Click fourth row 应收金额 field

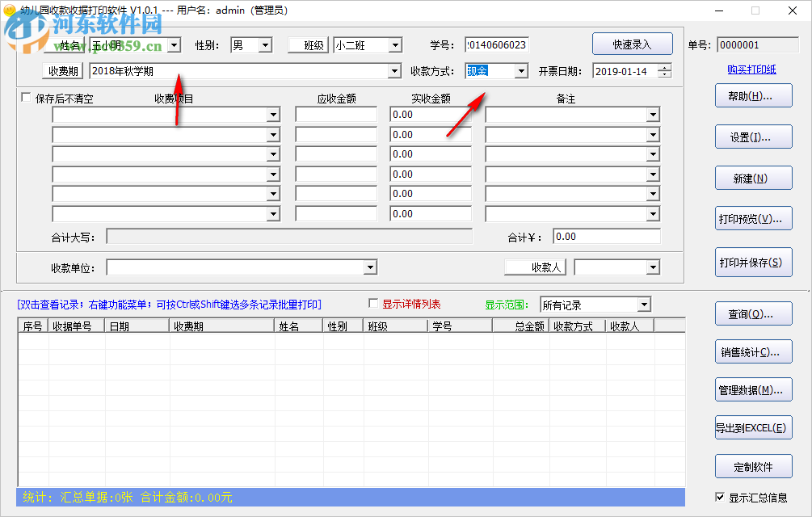point(337,174)
